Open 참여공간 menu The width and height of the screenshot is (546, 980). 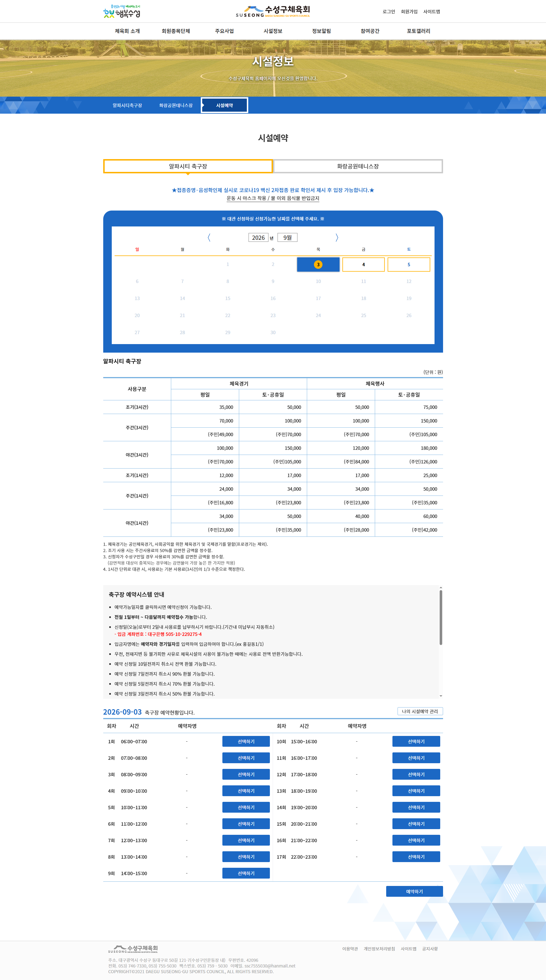click(x=370, y=31)
